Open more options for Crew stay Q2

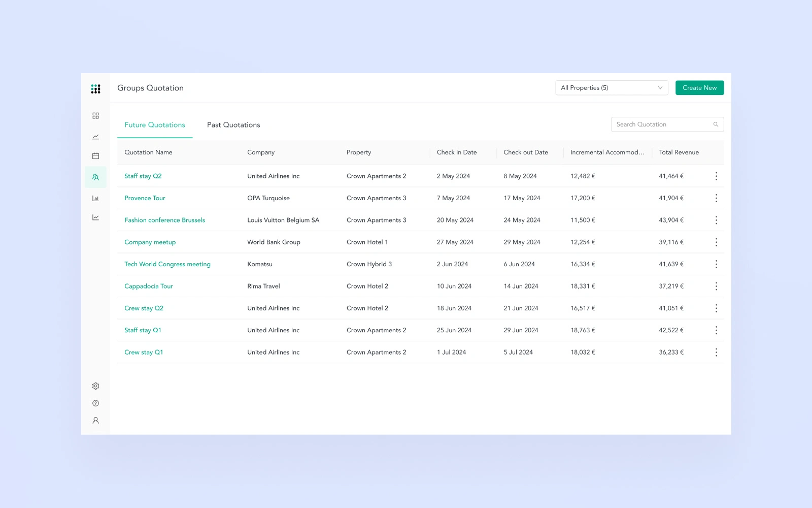[x=716, y=308]
